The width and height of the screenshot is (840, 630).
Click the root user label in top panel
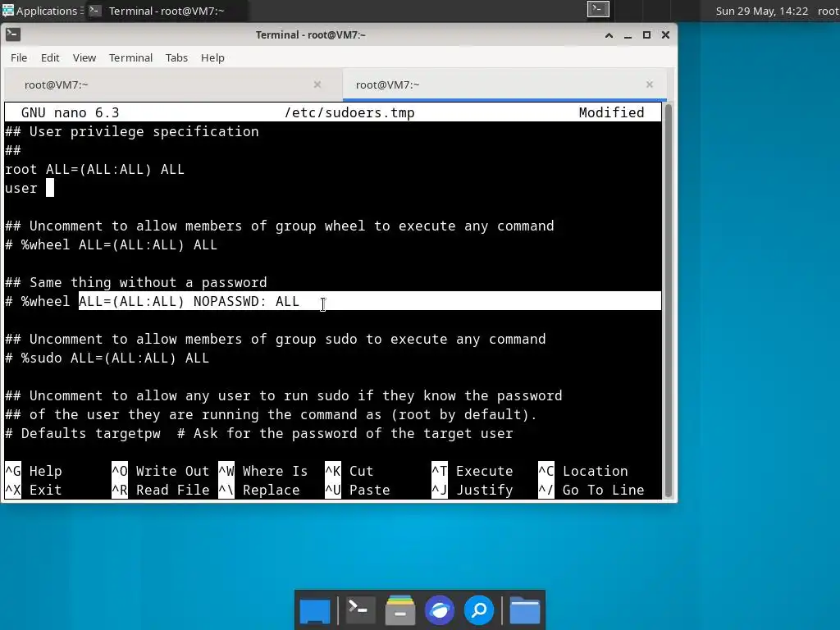tap(829, 11)
